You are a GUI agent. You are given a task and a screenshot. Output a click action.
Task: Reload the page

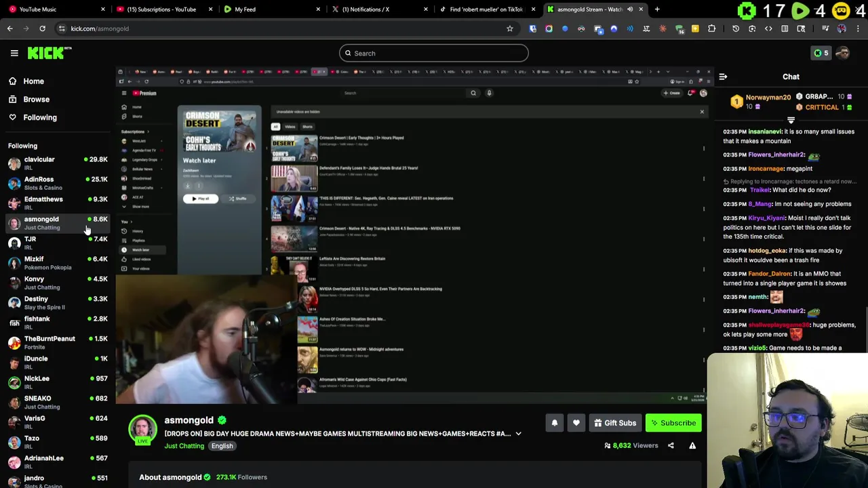(x=42, y=28)
